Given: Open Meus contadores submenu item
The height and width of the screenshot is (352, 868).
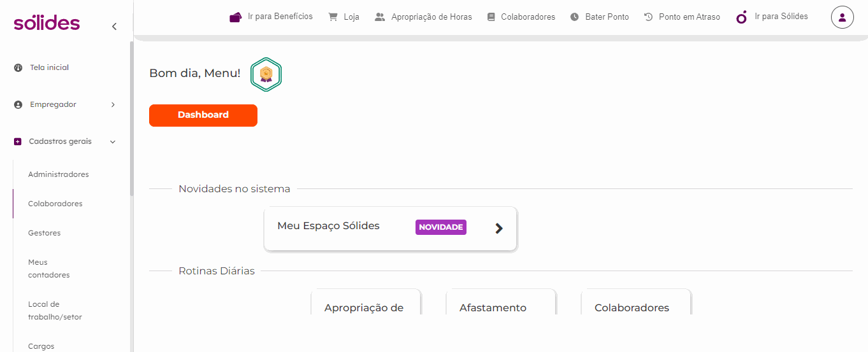Looking at the screenshot, I should coord(49,269).
